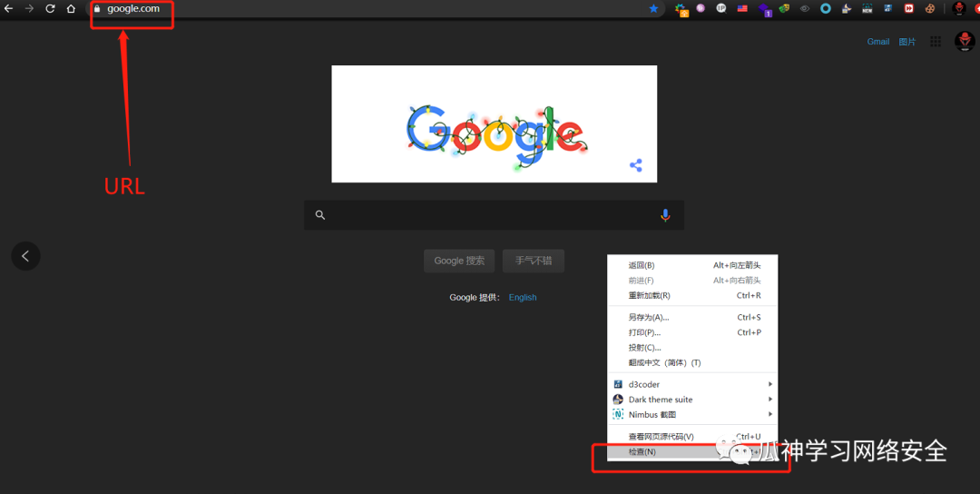This screenshot has width=980, height=494.
Task: Choose 查看网页源代码(V) in context menu
Action: (692, 436)
